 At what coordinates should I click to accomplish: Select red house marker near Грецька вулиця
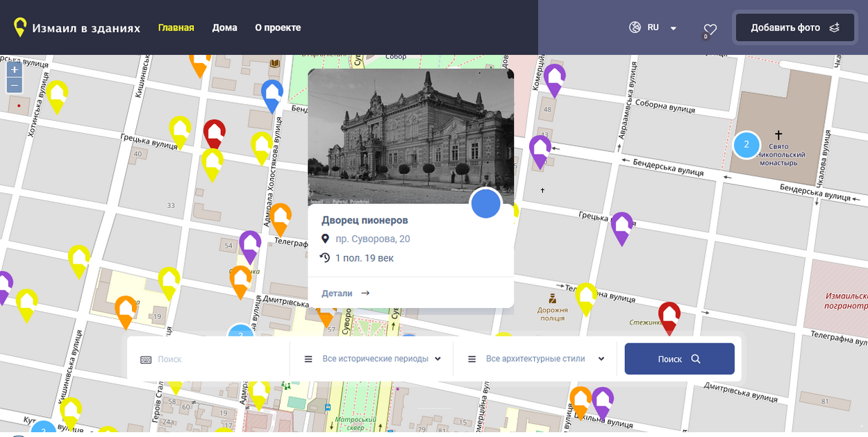point(214,134)
